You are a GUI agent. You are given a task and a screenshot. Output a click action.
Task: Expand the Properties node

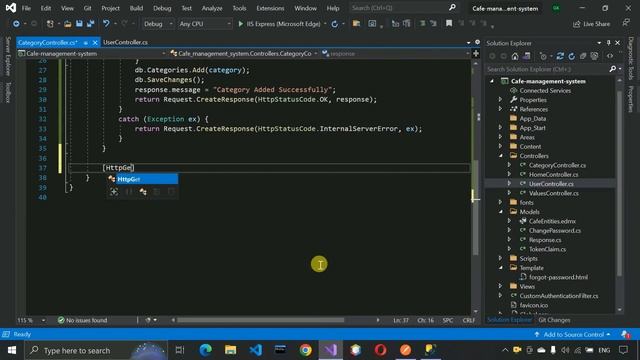point(500,100)
